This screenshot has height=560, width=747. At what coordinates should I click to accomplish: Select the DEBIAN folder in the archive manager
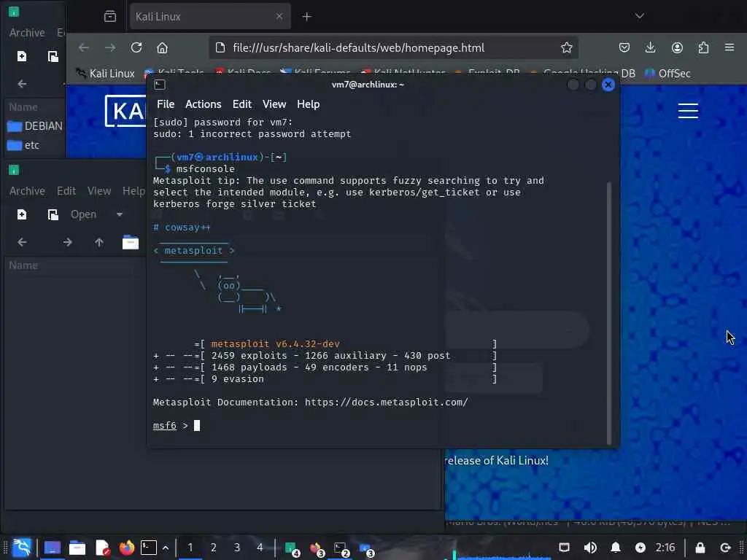coord(35,126)
